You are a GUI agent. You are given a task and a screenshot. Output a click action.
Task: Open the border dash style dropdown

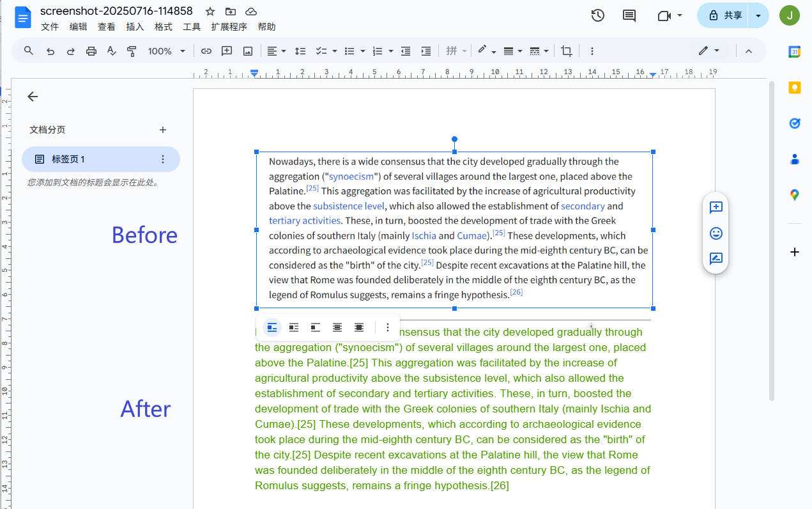click(540, 51)
